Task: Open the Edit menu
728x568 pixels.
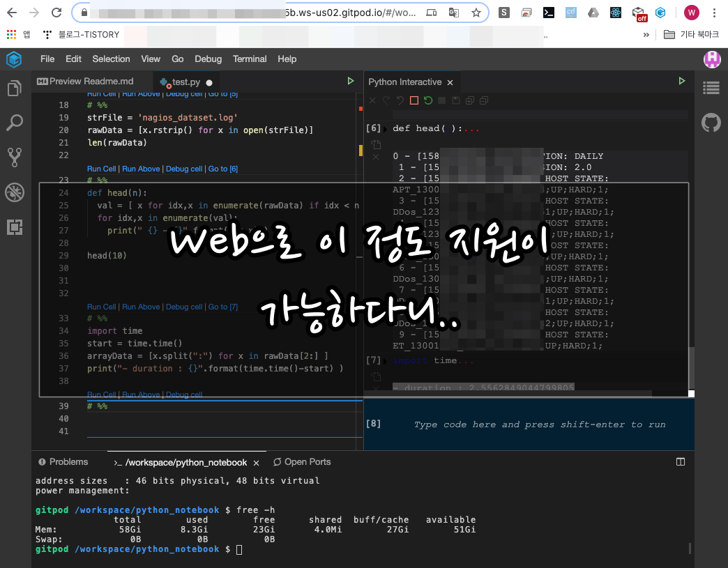Action: (73, 59)
